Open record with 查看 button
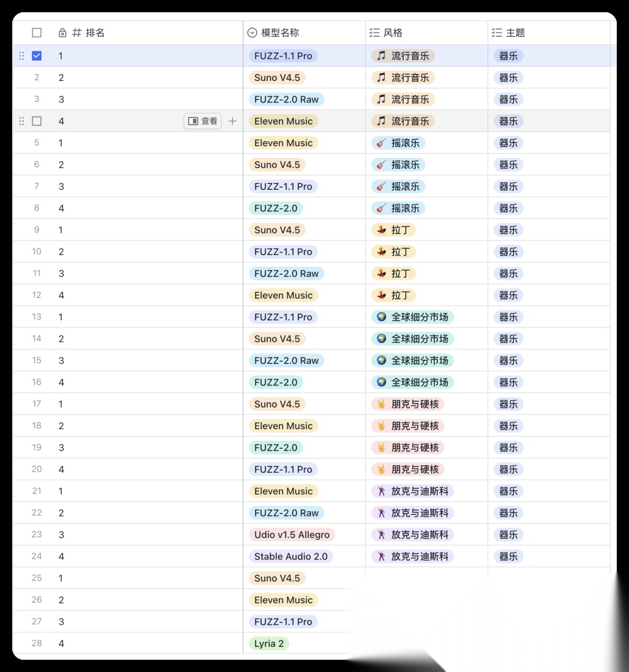The image size is (629, 672). click(203, 121)
